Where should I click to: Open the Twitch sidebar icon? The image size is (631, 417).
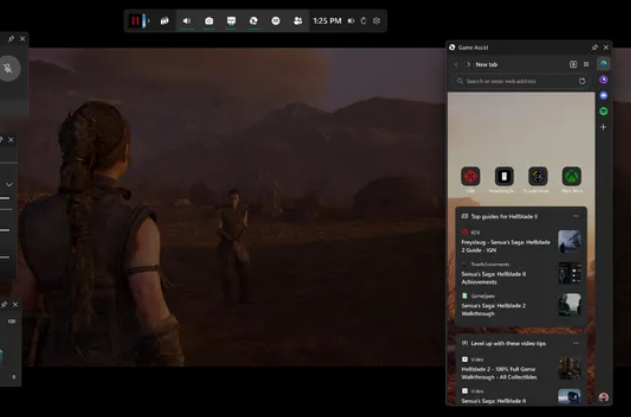pos(603,80)
